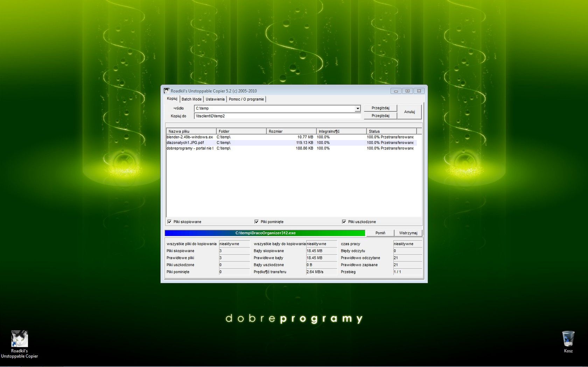Click the Bajty uszkodzone value 0 B

point(321,265)
